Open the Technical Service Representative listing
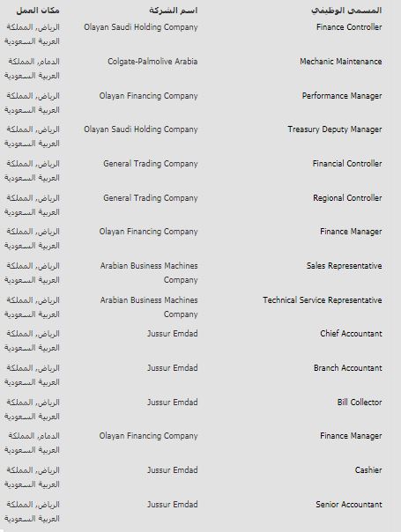 click(x=323, y=300)
